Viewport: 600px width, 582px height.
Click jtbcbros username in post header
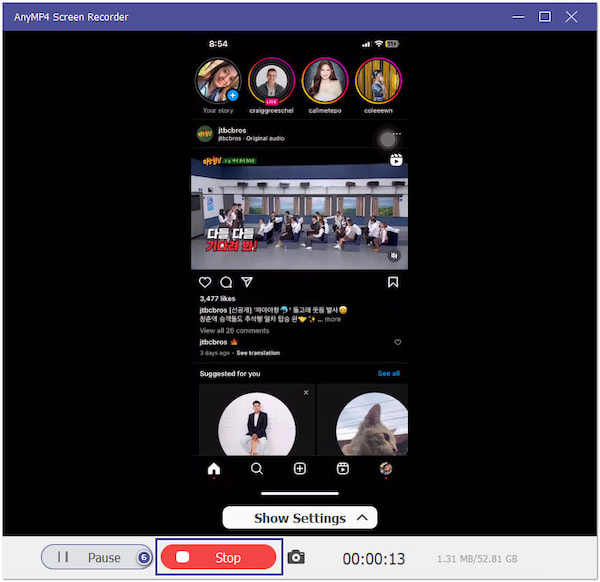(x=232, y=130)
